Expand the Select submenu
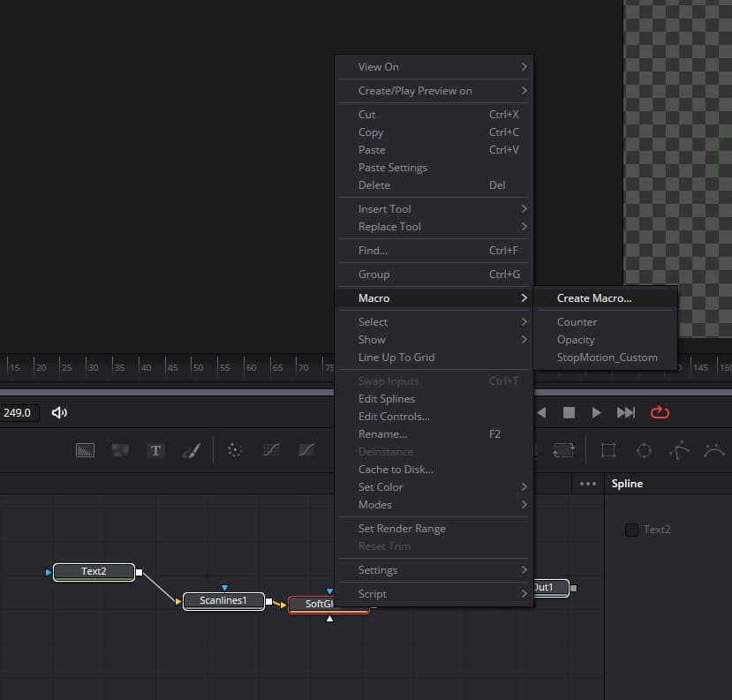Screen dimensions: 732x700 (x=434, y=321)
